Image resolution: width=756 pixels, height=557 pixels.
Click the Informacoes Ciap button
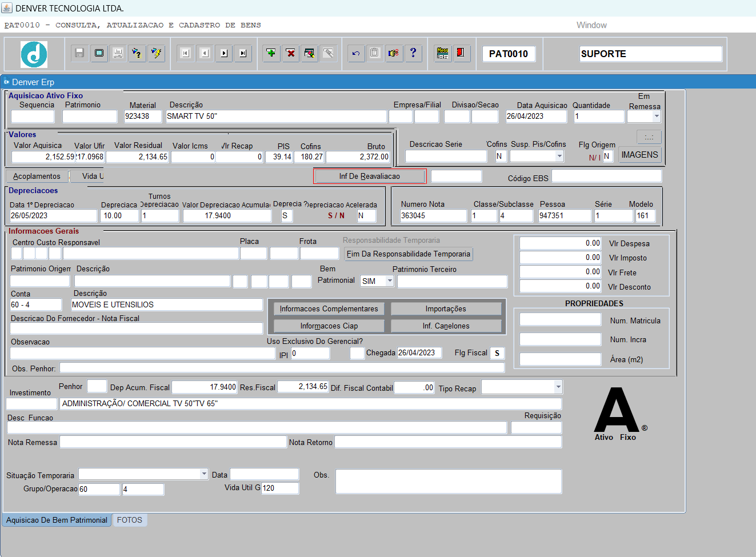pyautogui.click(x=329, y=326)
